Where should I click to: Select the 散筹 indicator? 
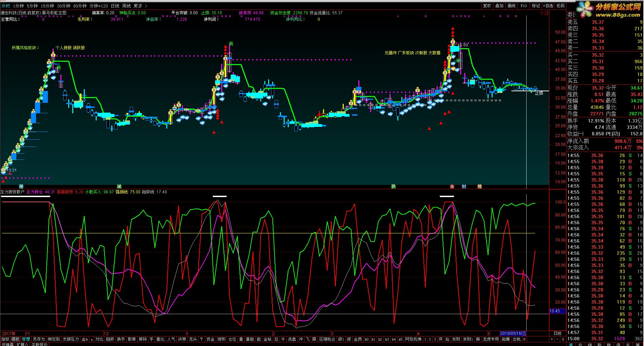click(132, 339)
